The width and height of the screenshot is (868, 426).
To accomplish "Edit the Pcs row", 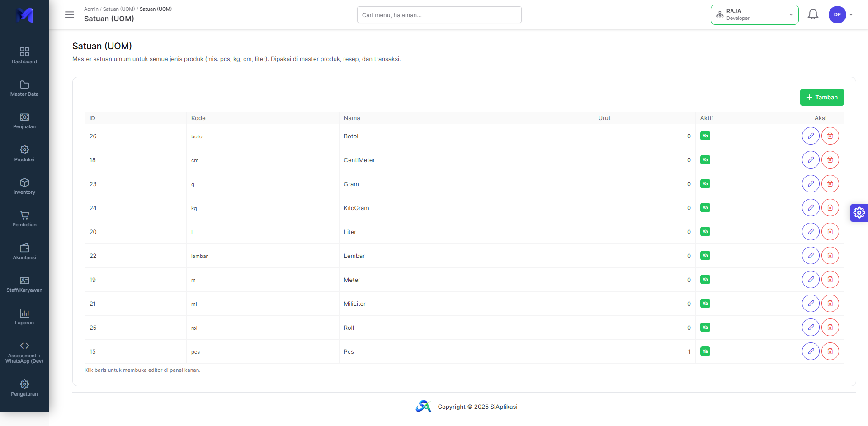I will click(811, 351).
